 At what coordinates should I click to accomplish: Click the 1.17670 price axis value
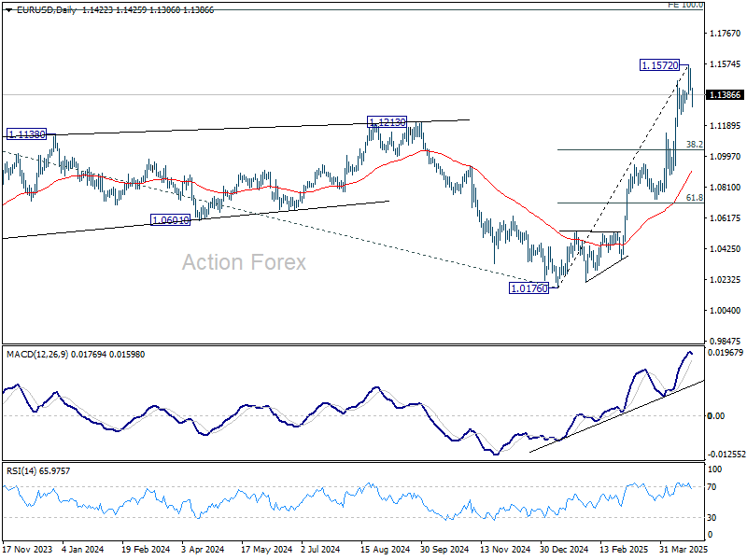tap(725, 34)
